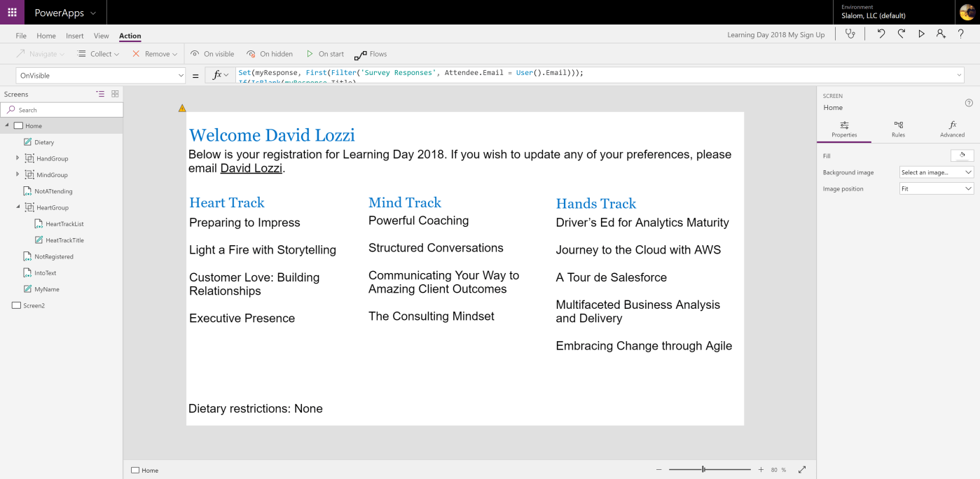Open the Insert menu

74,36
